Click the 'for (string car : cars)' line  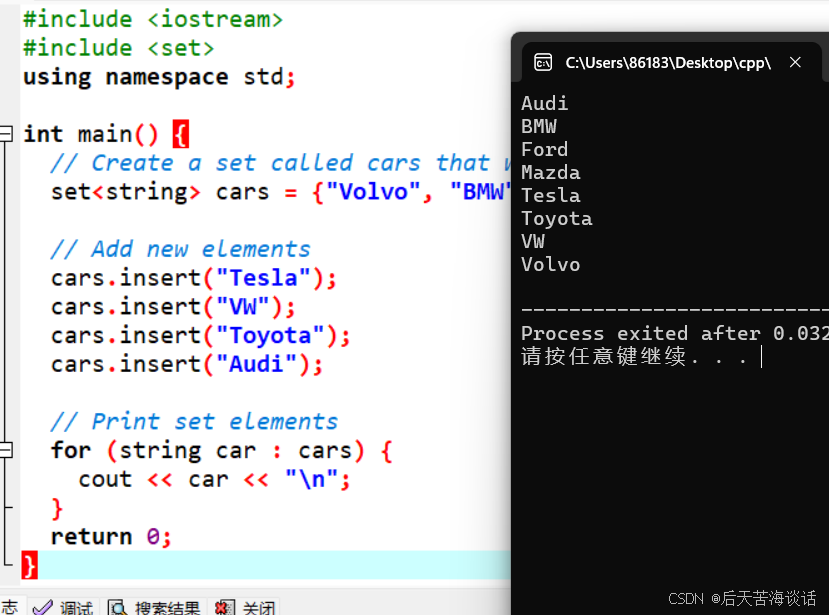pos(222,451)
